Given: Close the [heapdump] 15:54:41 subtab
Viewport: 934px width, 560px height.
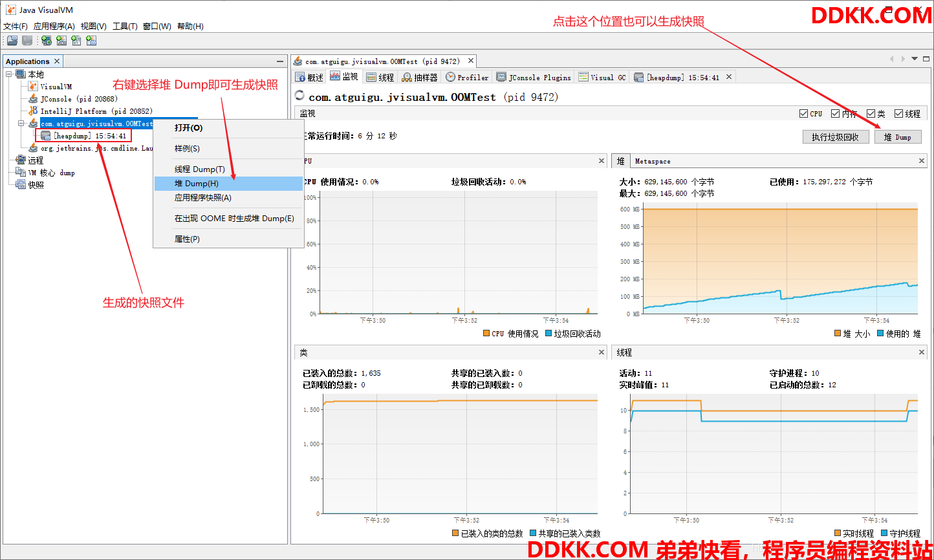Looking at the screenshot, I should pyautogui.click(x=729, y=77).
